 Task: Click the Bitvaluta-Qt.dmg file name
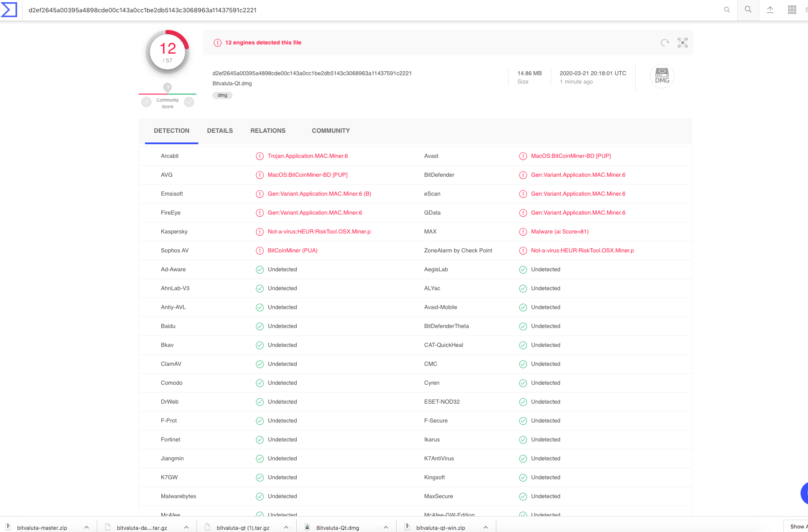coord(232,84)
